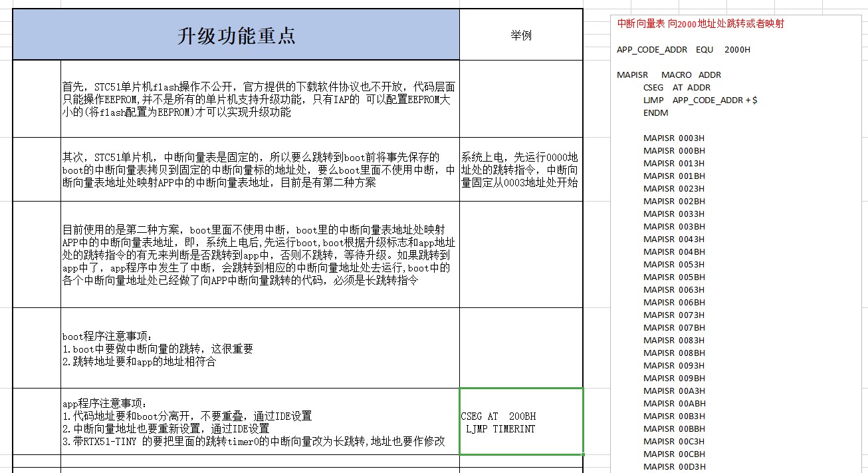
Task: Click the MAPISR 0093H line
Action: click(x=674, y=365)
